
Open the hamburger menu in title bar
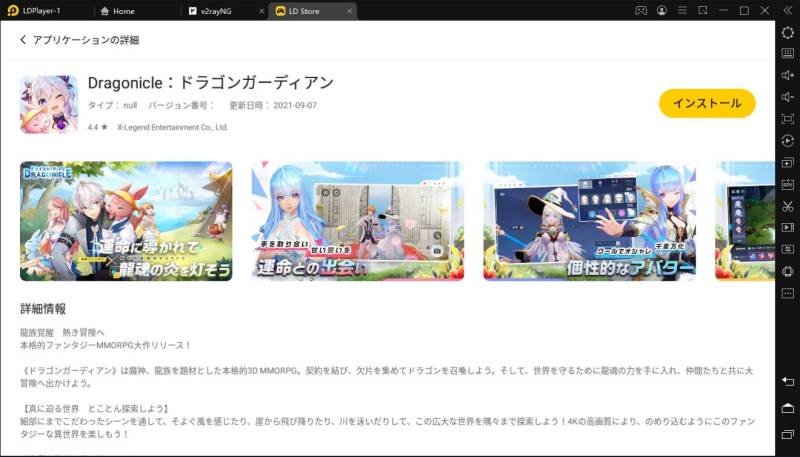point(682,11)
